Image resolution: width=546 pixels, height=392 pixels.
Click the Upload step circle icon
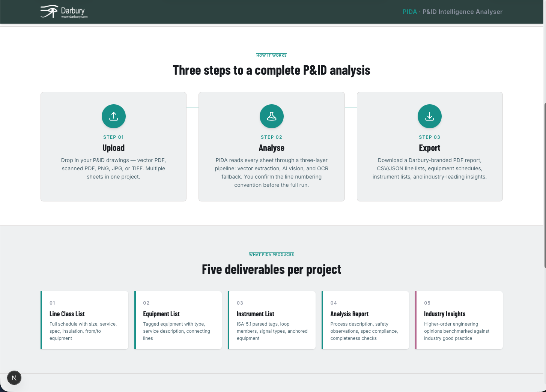[114, 116]
